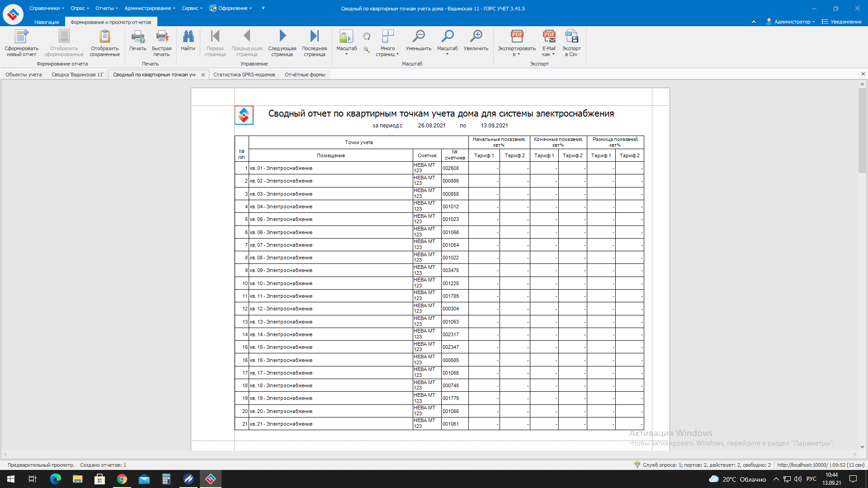Screen dimensions: 868x488
Task: Open Справочники dropdown menu
Action: point(47,8)
